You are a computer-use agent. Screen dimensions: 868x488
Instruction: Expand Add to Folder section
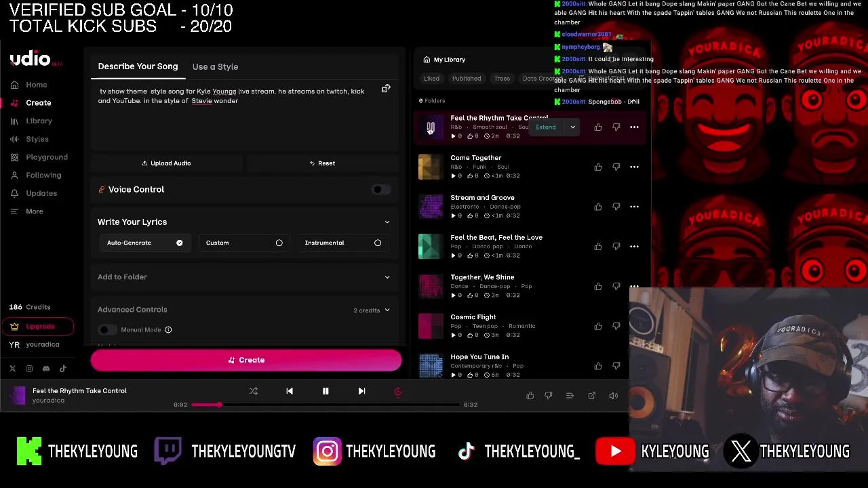pos(387,277)
